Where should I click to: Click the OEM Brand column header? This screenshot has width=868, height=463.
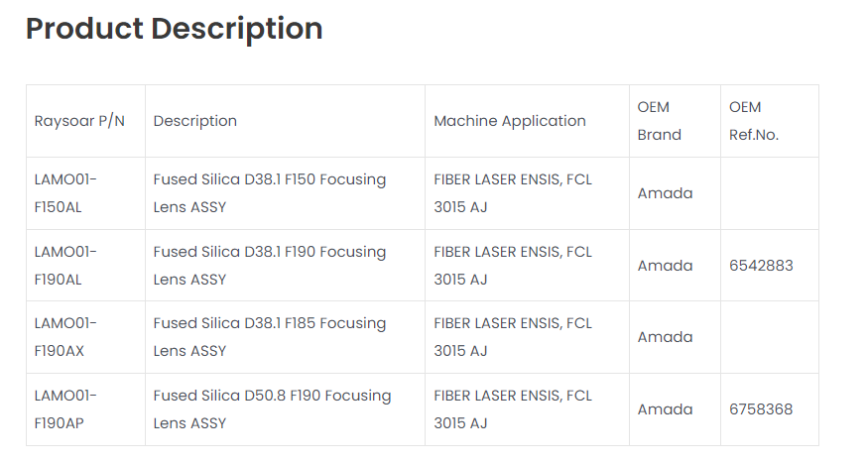click(x=659, y=121)
